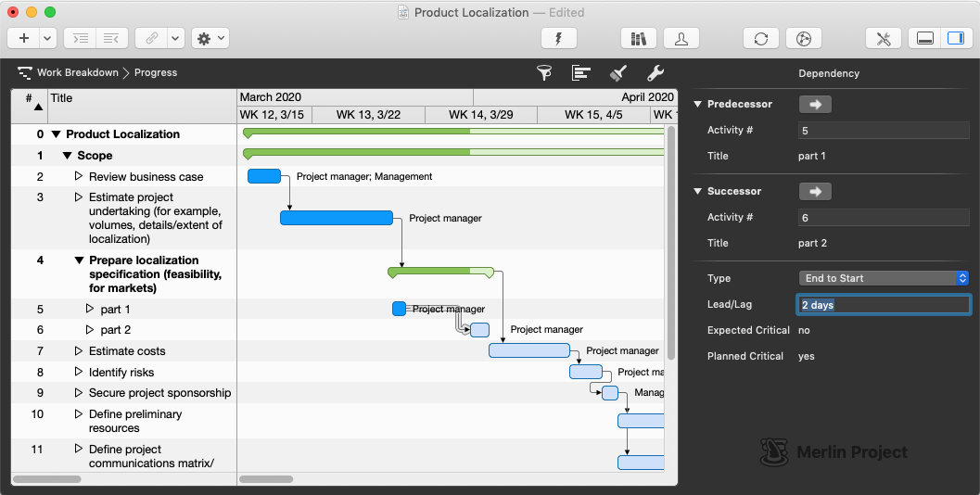Click the lightning bolt toolbar button
The image size is (980, 495).
[x=558, y=38]
